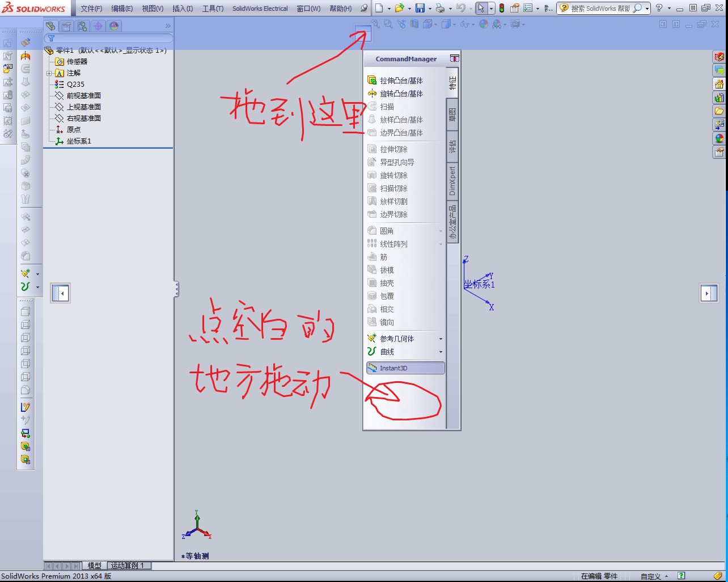This screenshot has width=728, height=582.
Task: Open the View (视图) menu
Action: pos(153,9)
